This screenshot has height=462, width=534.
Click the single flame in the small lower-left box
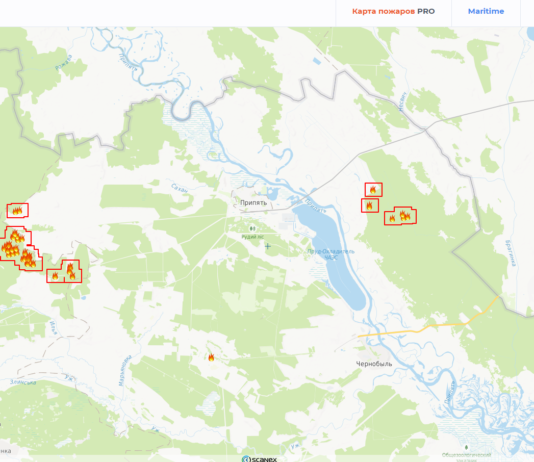(x=55, y=276)
